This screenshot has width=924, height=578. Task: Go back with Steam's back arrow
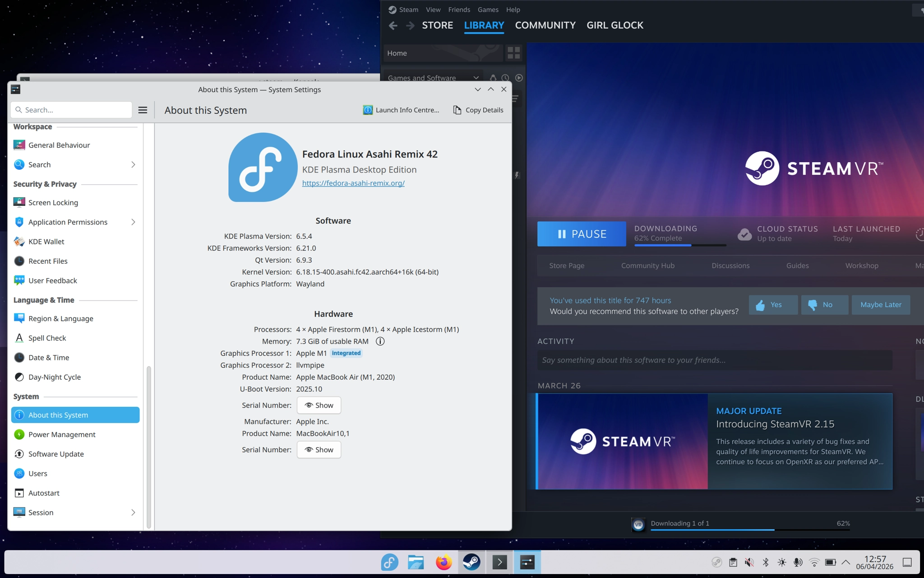tap(393, 26)
